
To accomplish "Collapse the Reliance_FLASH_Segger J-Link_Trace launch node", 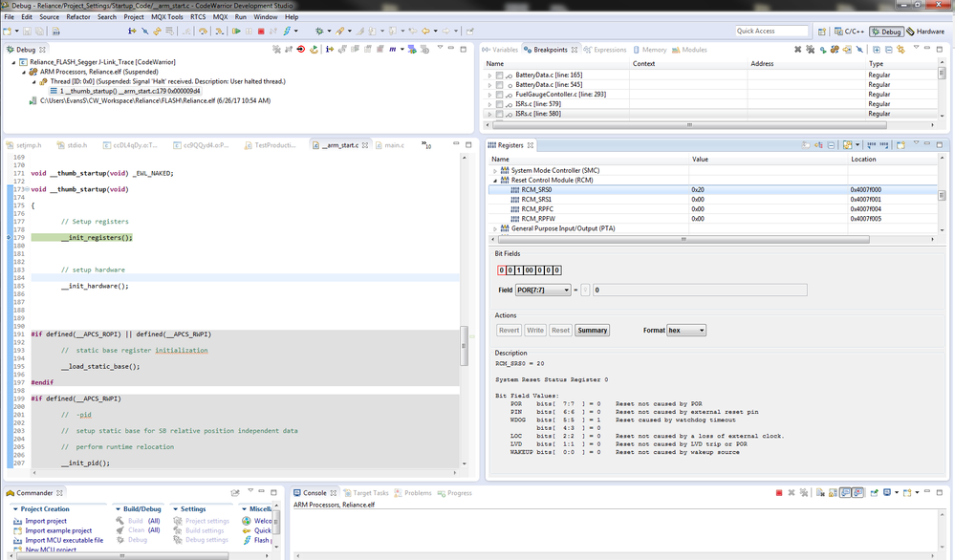I will point(13,62).
